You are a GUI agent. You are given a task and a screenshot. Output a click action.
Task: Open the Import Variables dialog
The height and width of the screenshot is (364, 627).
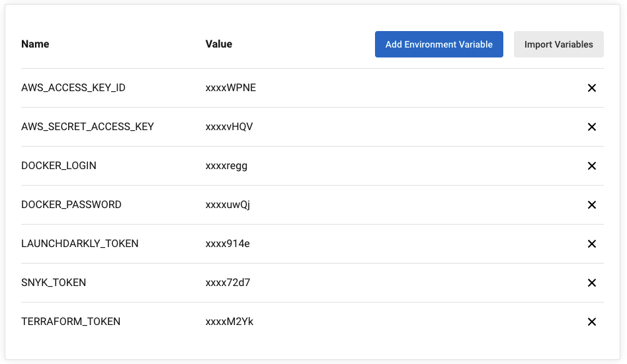[558, 44]
